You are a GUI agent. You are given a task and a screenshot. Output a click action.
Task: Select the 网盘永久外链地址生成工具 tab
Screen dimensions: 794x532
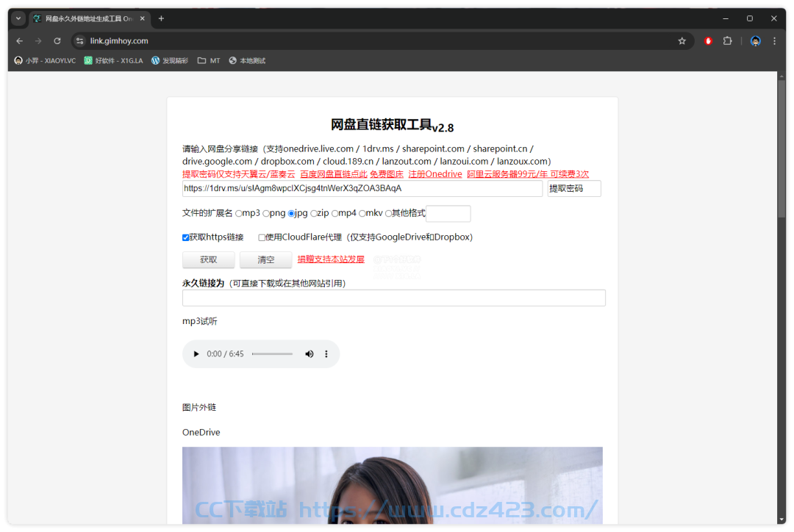coord(89,18)
